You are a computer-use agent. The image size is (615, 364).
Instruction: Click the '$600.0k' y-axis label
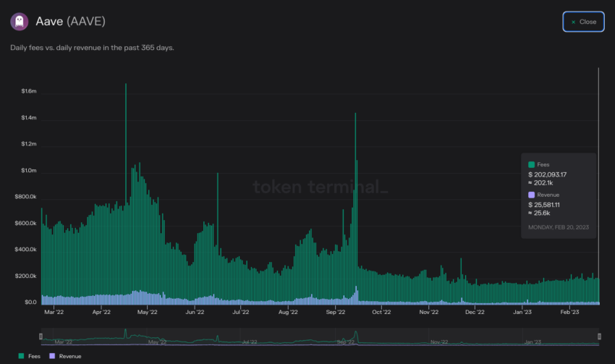point(25,223)
